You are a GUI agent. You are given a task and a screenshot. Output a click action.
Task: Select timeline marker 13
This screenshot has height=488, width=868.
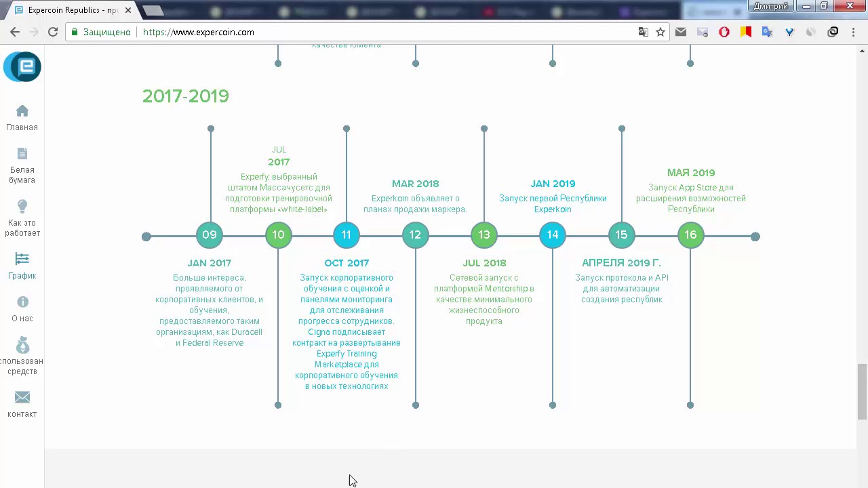(x=484, y=235)
